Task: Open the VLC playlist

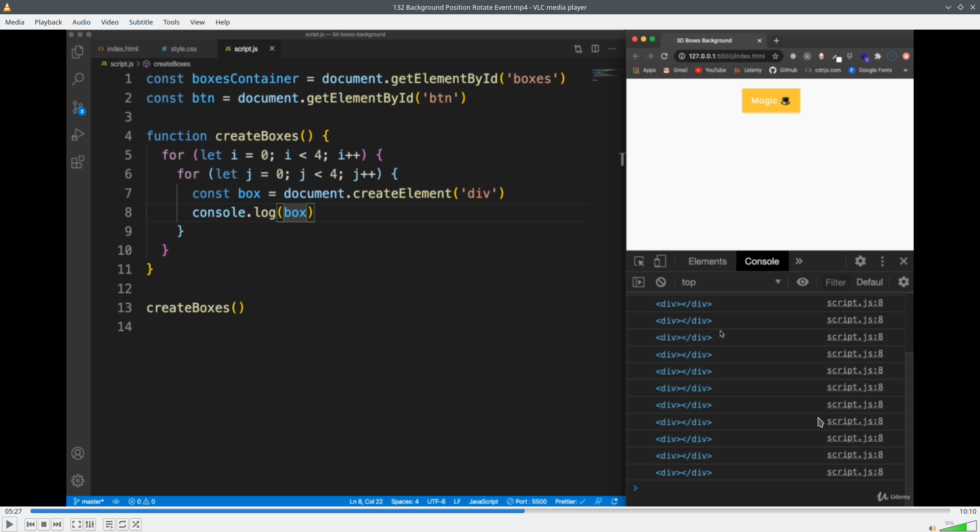Action: [109, 524]
